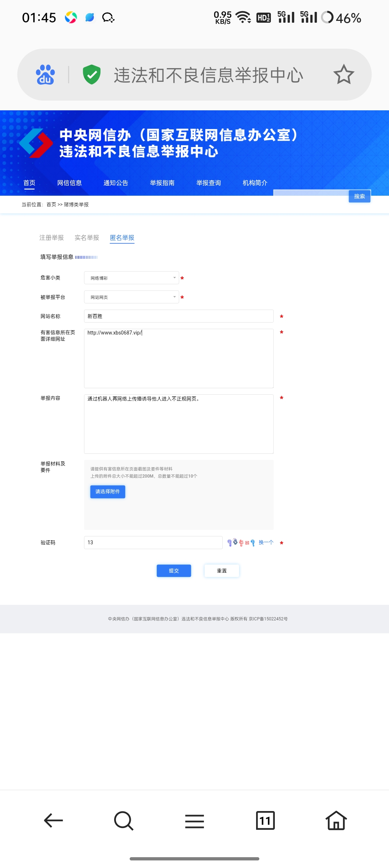389x868 pixels.
Task: Tap the battery status indicator
Action: click(341, 18)
